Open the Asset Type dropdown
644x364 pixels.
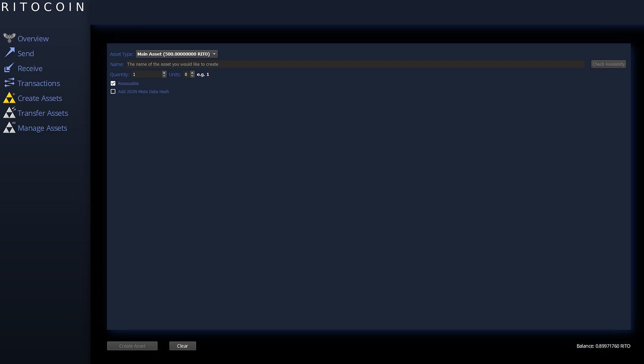pos(177,54)
